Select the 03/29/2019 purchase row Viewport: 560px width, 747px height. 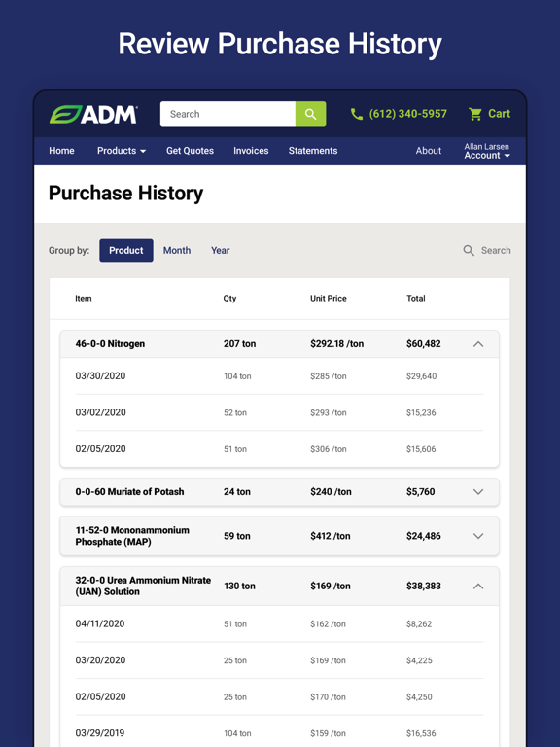[x=280, y=733]
